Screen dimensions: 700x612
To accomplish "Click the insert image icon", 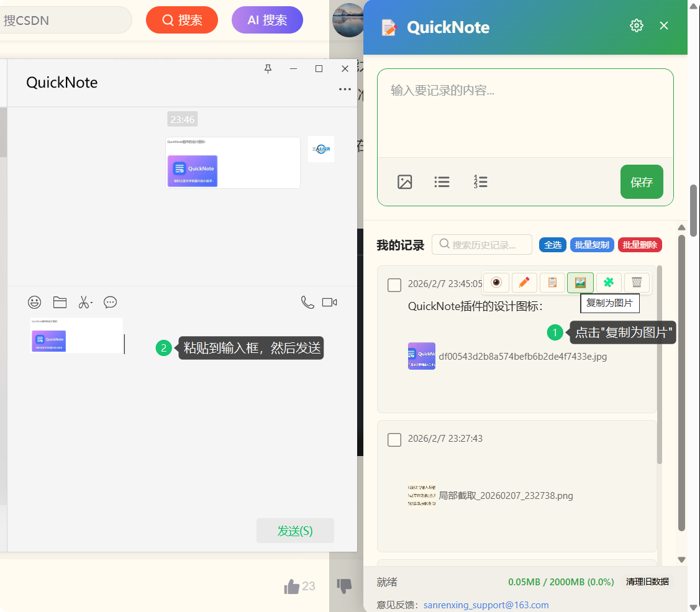I will (405, 182).
